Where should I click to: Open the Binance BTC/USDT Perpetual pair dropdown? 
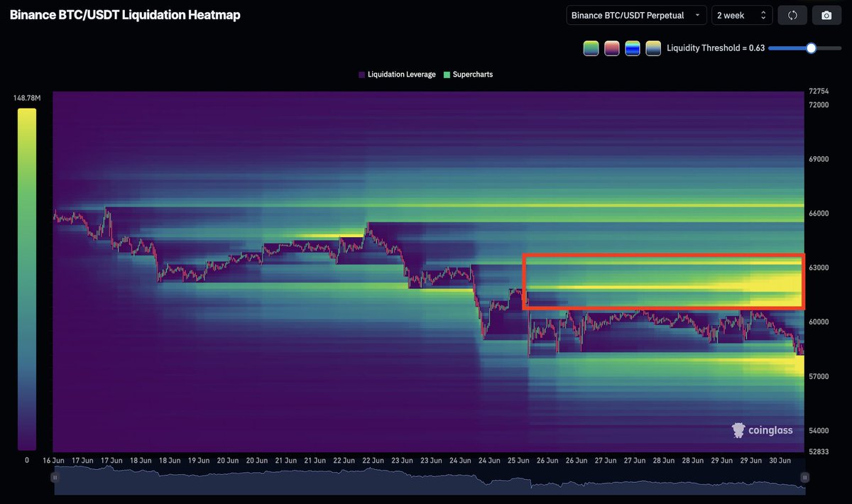click(636, 15)
